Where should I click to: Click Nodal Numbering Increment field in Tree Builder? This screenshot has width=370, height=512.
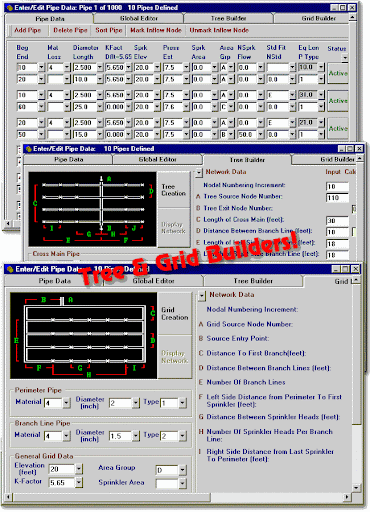tap(337, 186)
